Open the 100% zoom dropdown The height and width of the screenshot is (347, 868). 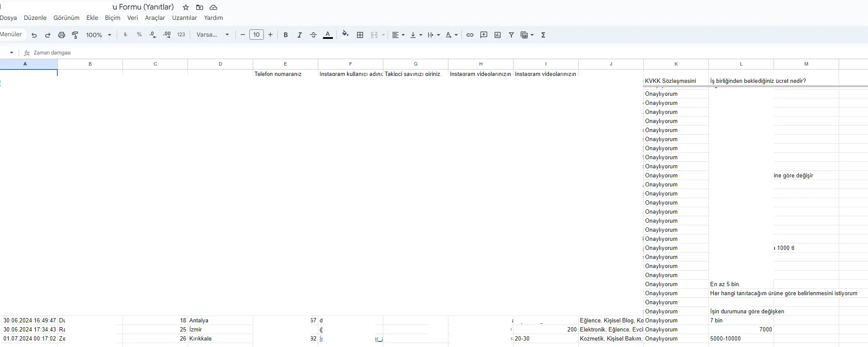pyautogui.click(x=98, y=35)
